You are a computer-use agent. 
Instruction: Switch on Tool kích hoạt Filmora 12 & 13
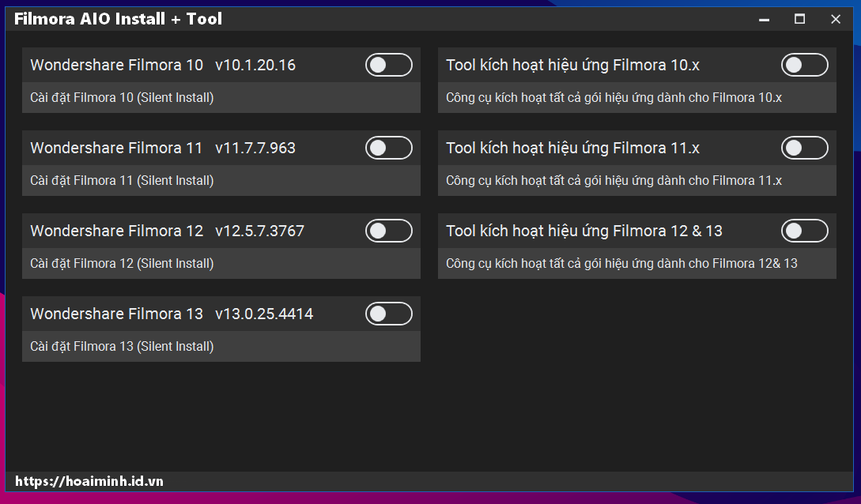pyautogui.click(x=804, y=231)
